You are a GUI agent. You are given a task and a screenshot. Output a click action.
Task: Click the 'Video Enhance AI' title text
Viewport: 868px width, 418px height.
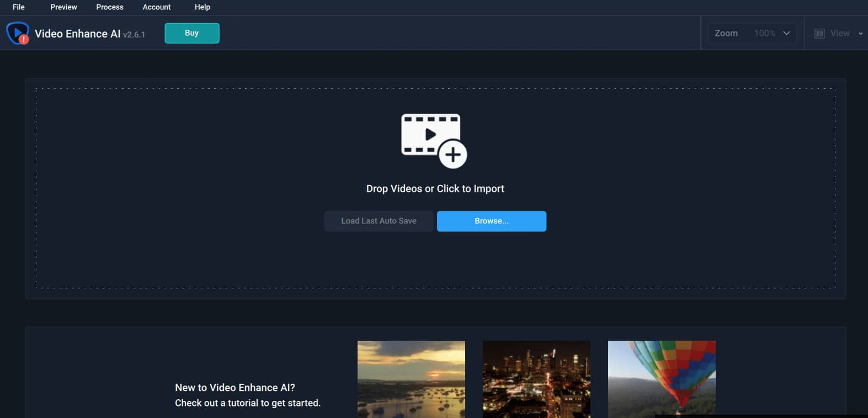coord(77,34)
